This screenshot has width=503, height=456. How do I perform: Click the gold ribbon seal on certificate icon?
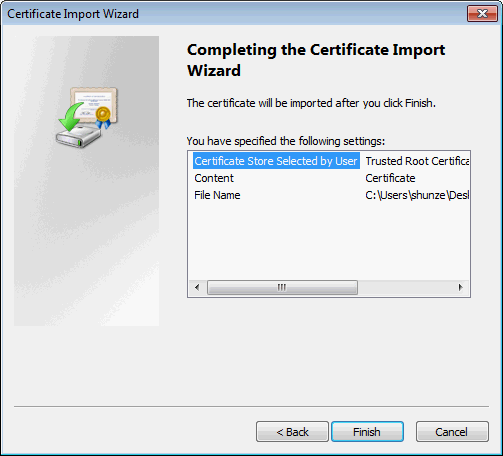coord(103,117)
